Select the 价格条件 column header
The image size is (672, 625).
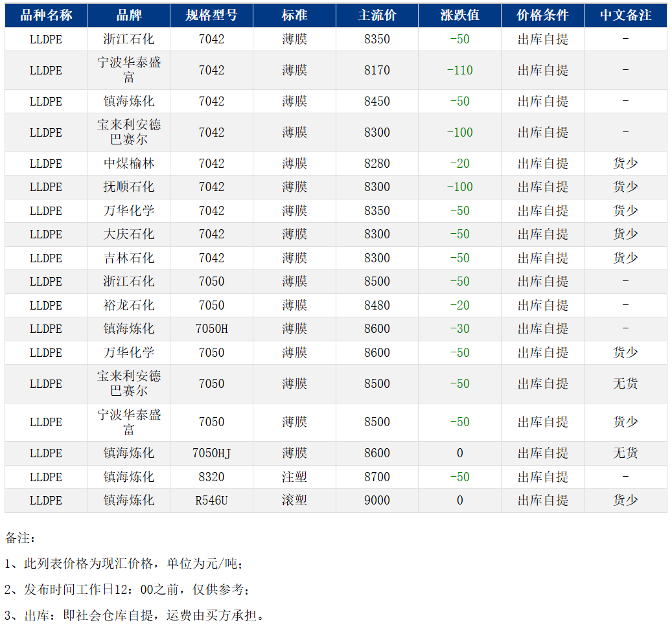tap(542, 16)
